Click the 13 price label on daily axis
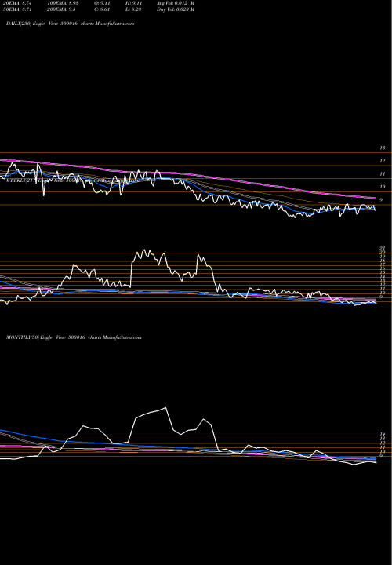Screen dimensions: 392x565 tap(383, 148)
